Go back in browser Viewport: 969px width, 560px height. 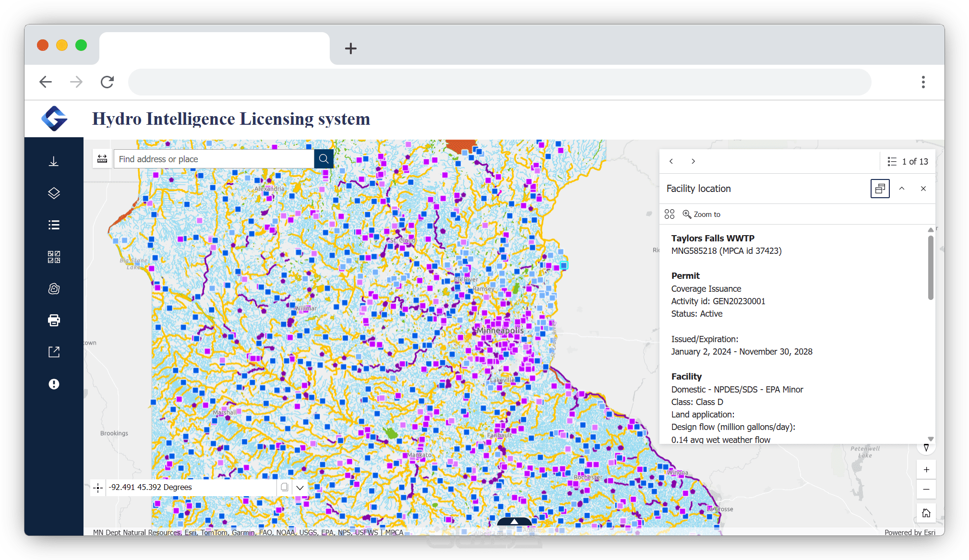pos(46,82)
